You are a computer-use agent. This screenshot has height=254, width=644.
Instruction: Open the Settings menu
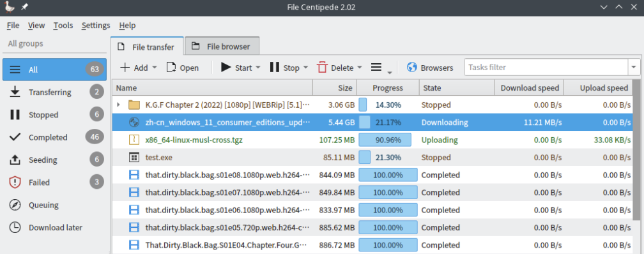[x=96, y=26]
